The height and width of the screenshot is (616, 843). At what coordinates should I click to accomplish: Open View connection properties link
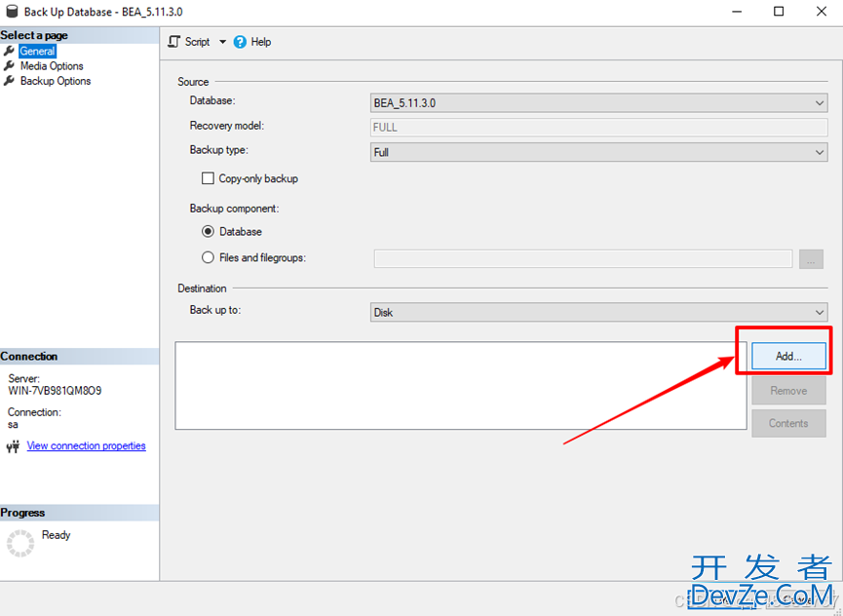tap(86, 445)
